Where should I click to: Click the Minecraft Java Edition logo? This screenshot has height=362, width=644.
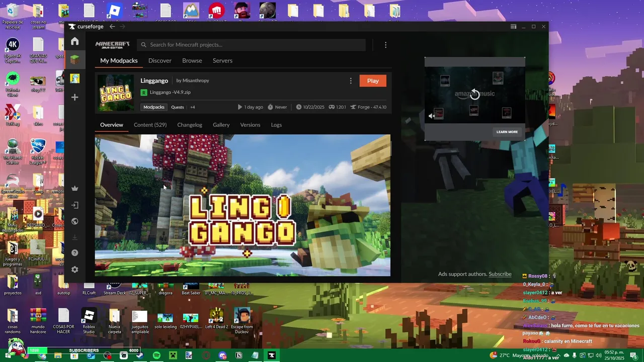(113, 45)
